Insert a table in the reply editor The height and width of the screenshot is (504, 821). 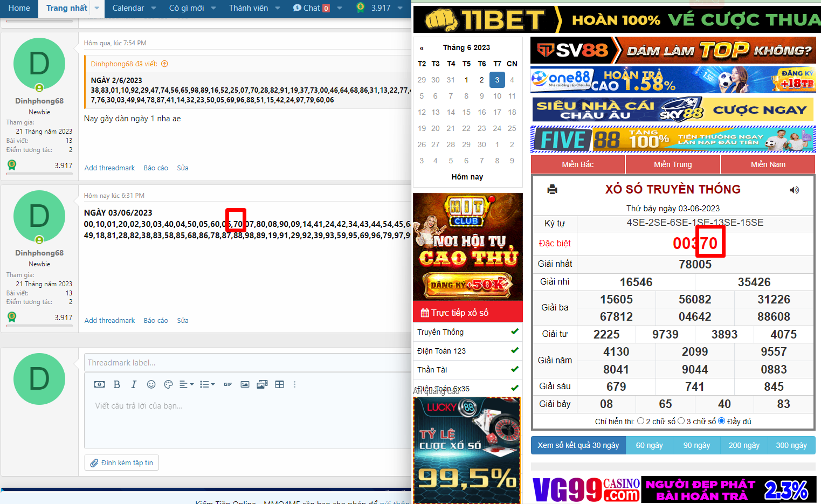point(279,384)
